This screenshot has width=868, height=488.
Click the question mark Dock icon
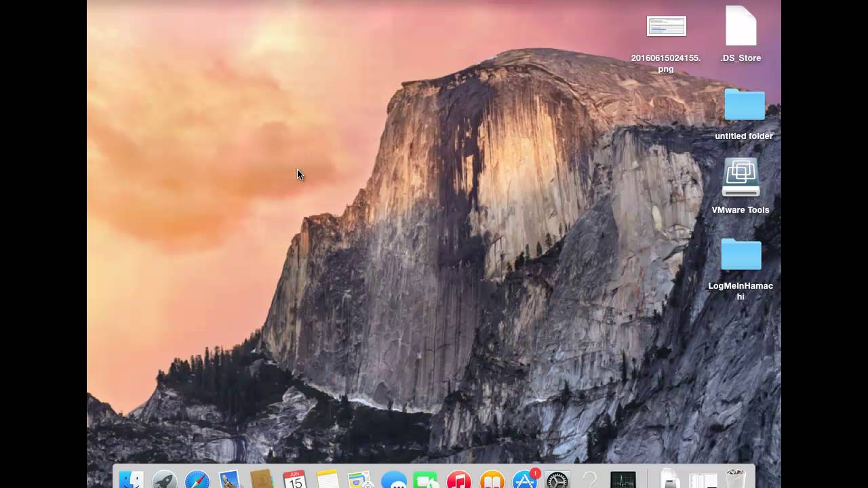(590, 480)
